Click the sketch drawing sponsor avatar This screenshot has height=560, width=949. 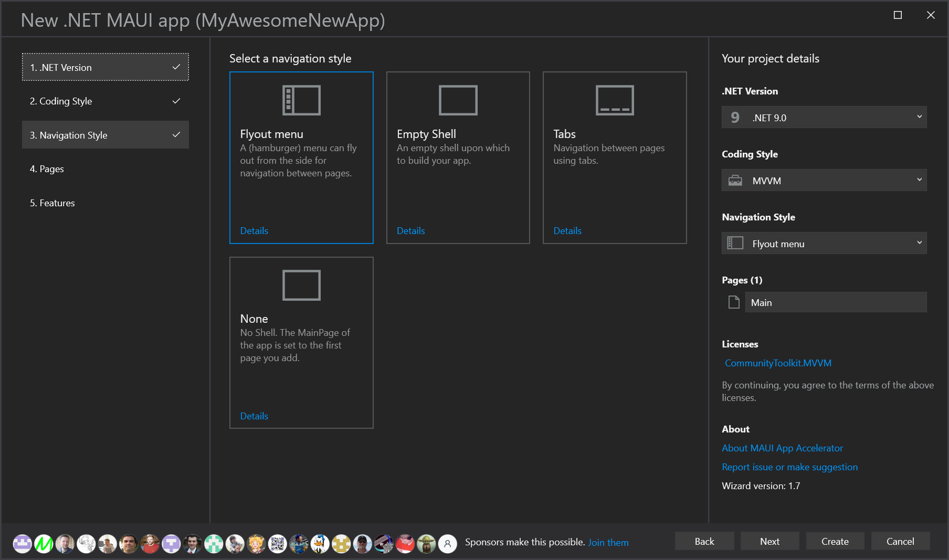[86, 544]
